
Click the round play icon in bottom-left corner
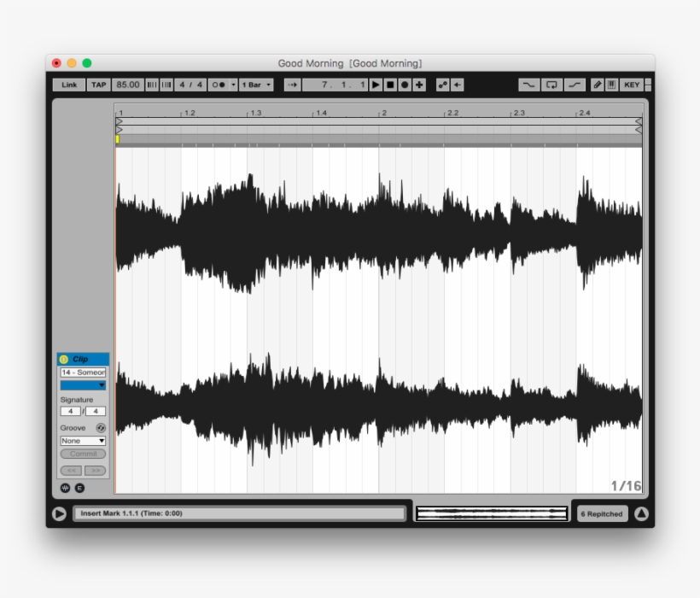(59, 513)
